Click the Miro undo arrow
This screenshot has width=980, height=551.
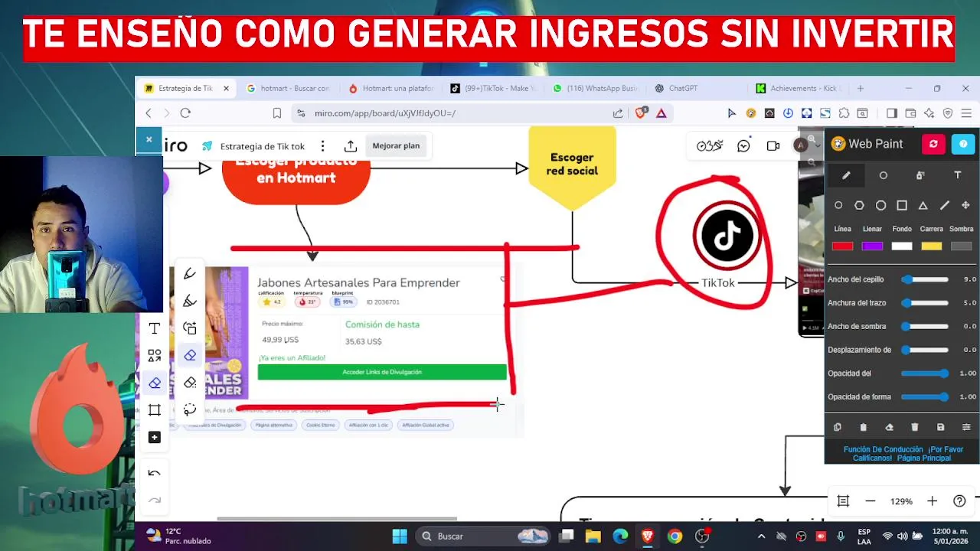point(154,473)
